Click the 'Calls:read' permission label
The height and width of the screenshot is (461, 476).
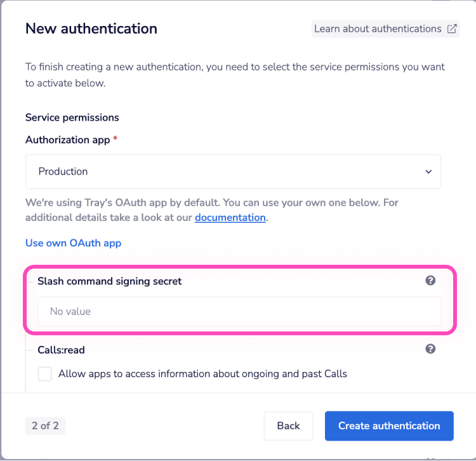tap(61, 349)
